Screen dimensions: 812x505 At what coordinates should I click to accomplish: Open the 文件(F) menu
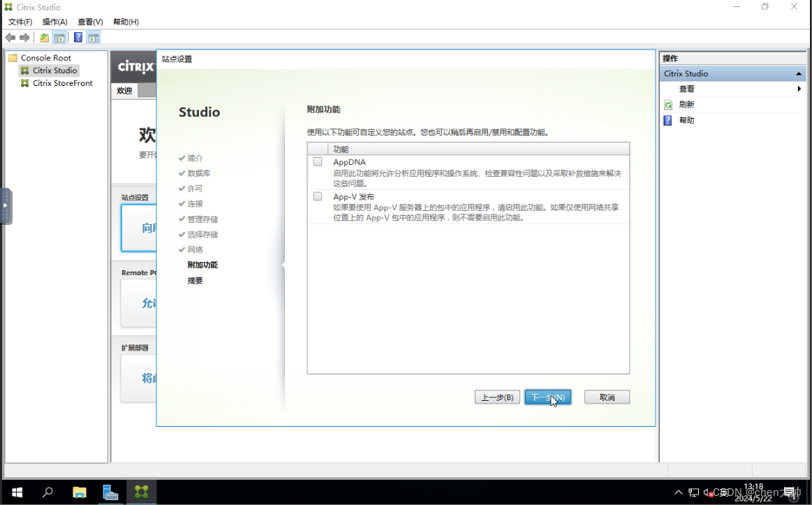click(20, 22)
